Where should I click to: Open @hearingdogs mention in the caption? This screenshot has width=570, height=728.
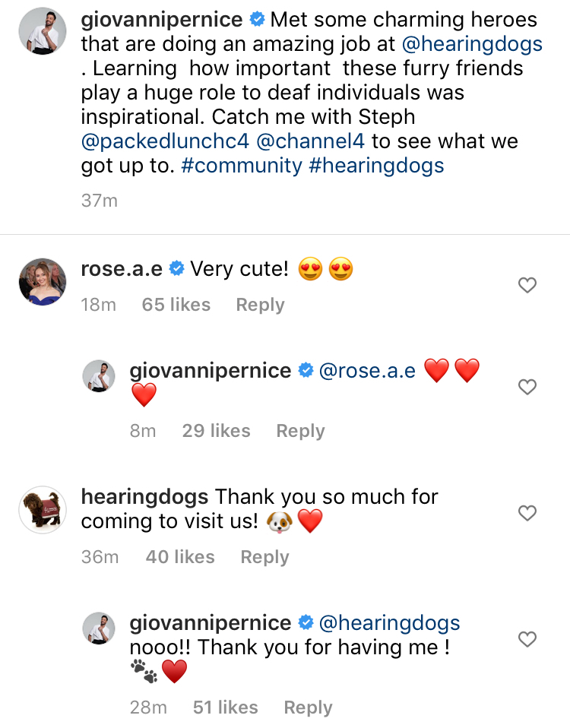465,43
